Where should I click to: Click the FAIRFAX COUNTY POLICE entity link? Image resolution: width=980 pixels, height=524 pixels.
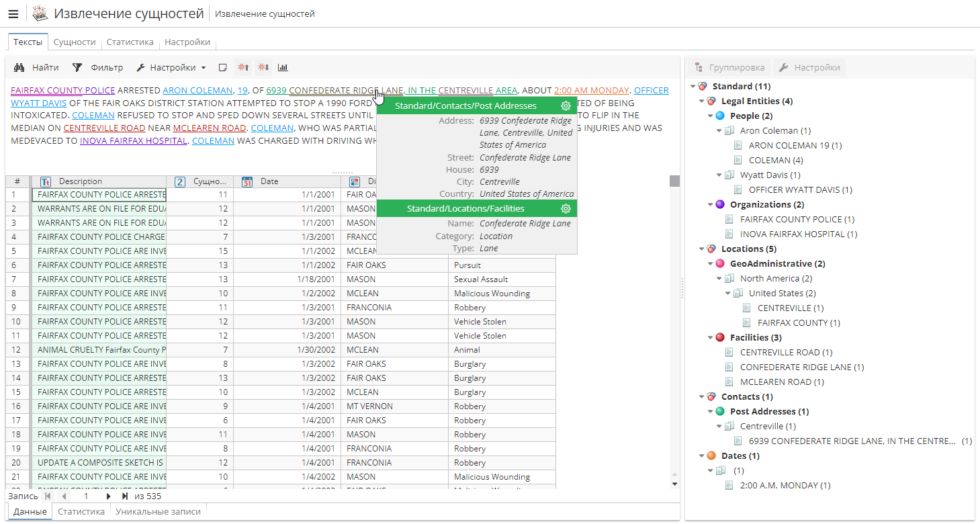coord(62,90)
